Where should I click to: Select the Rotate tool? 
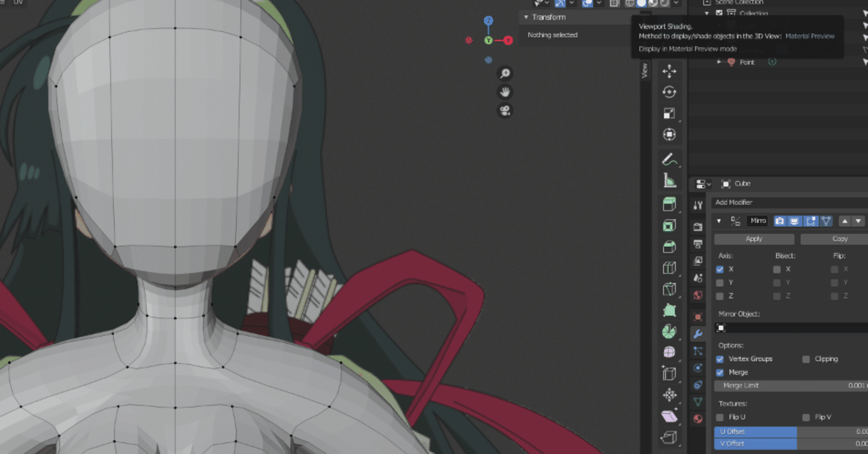click(669, 92)
